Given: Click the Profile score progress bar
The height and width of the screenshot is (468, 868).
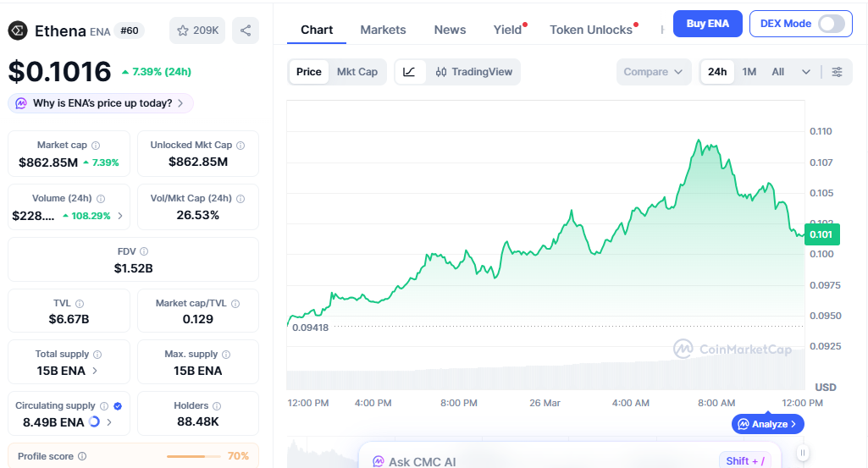Looking at the screenshot, I should click(193, 456).
